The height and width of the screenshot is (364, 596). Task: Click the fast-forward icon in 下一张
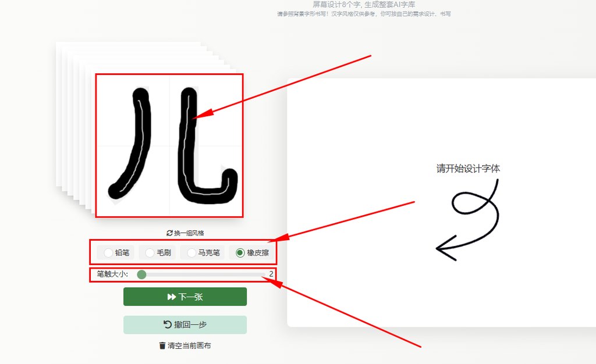(x=172, y=297)
